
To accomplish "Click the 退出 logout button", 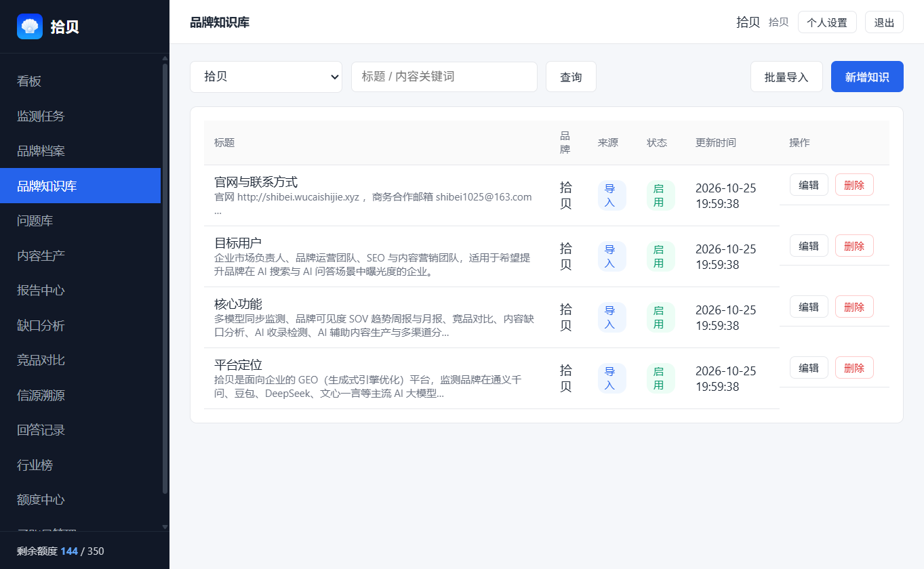I will click(884, 22).
